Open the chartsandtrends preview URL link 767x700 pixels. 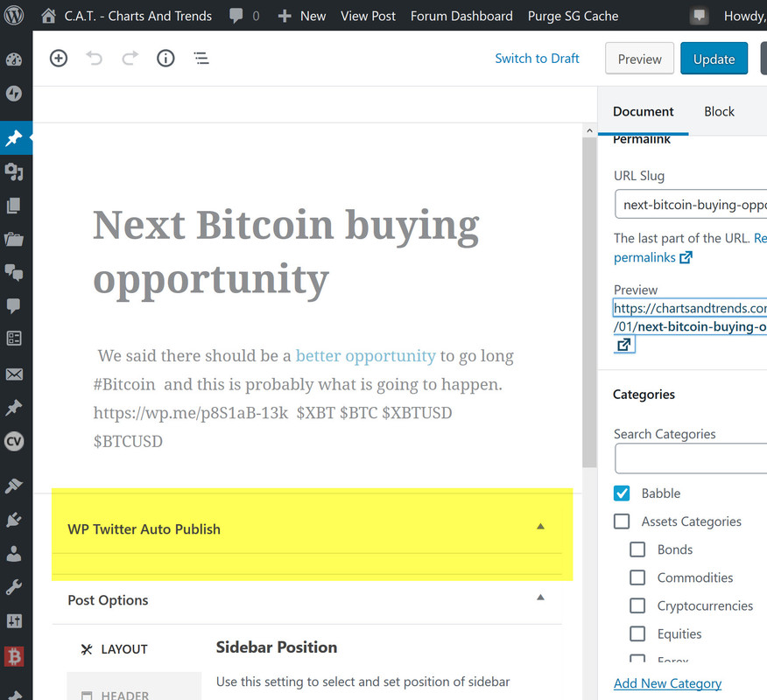tap(690, 318)
